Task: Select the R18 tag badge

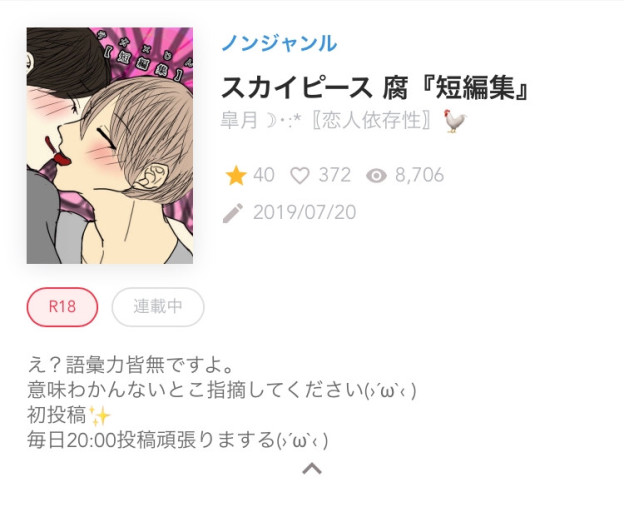Action: pos(62,307)
